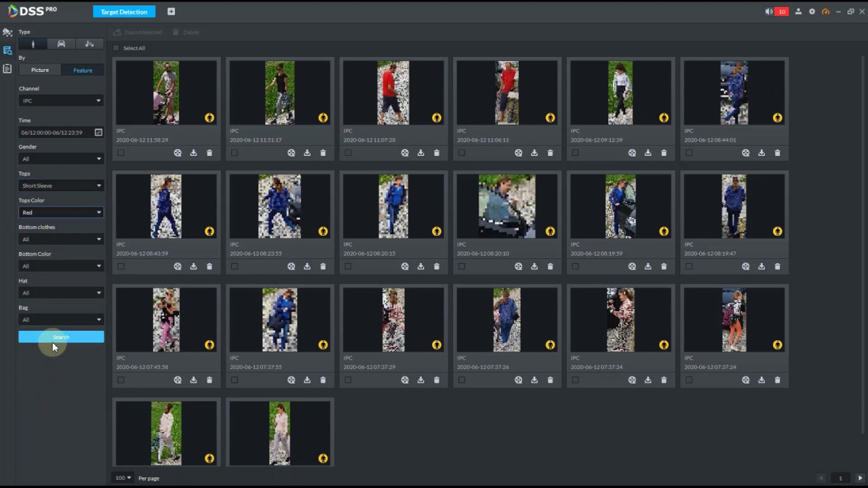
Task: Open the user account icon
Action: (x=798, y=12)
